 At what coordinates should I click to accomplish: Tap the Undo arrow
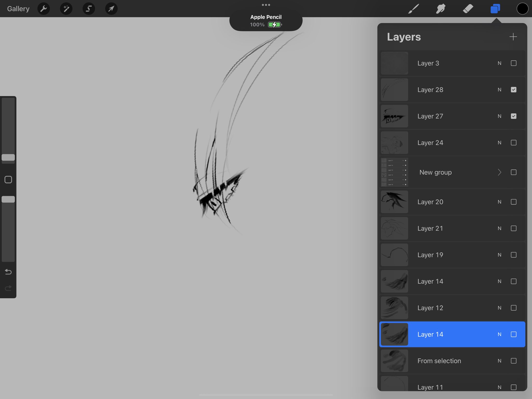8,272
